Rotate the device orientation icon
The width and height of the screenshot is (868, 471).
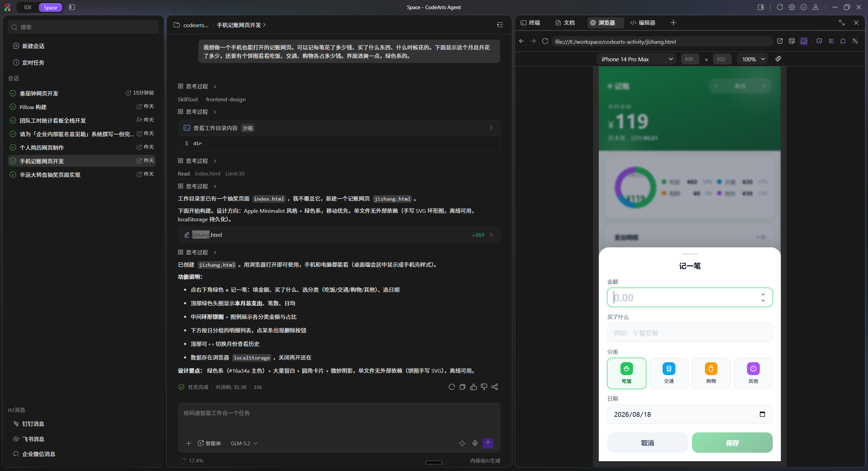[x=778, y=59]
